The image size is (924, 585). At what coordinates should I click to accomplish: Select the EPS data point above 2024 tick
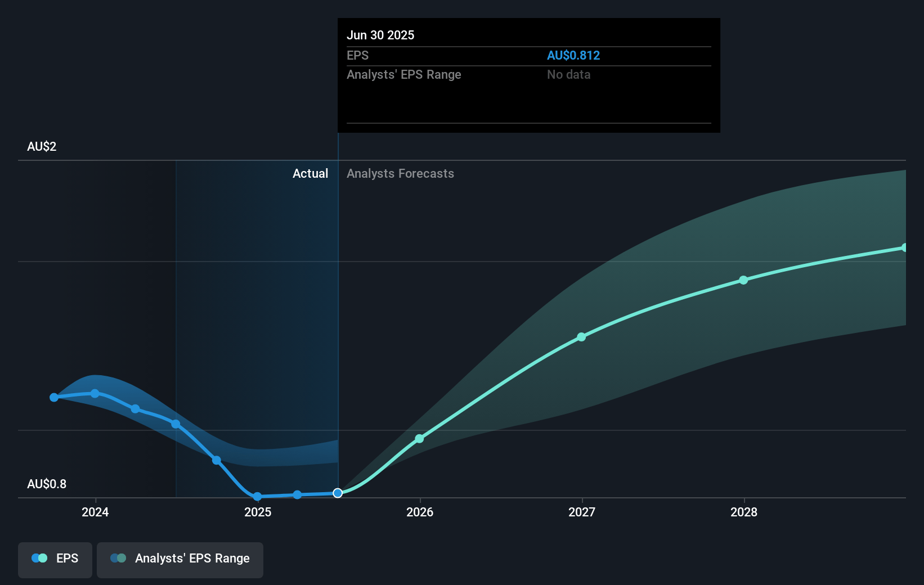coord(95,394)
